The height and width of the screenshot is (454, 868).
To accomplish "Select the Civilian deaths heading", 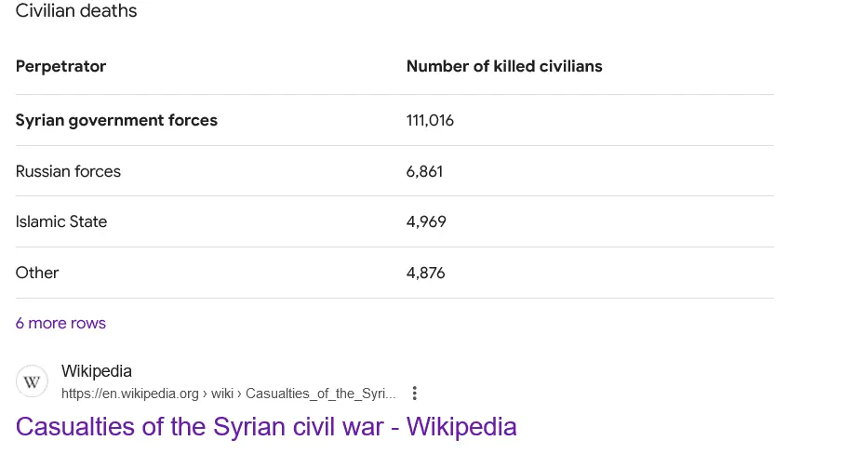I will pos(76,11).
